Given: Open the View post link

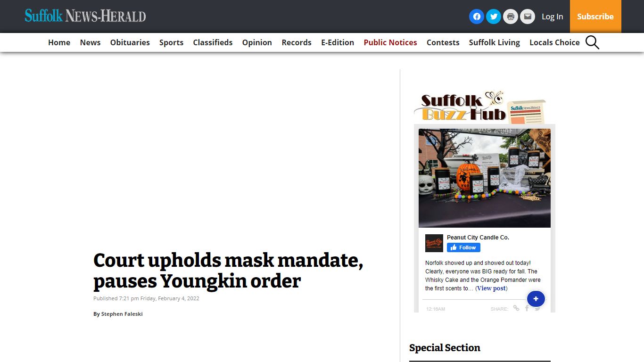Looking at the screenshot, I should pyautogui.click(x=491, y=288).
